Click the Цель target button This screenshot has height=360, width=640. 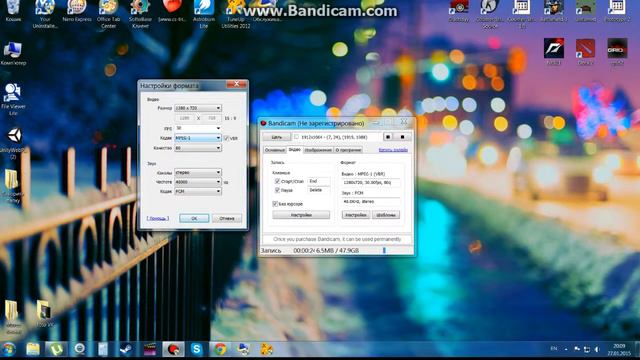276,137
